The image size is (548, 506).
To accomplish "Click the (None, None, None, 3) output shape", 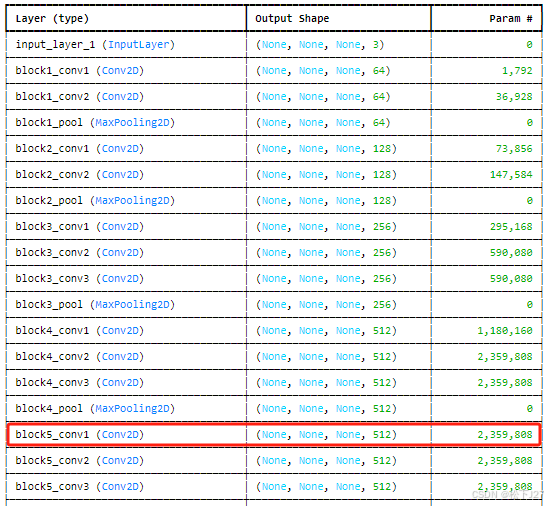I will pyautogui.click(x=320, y=45).
